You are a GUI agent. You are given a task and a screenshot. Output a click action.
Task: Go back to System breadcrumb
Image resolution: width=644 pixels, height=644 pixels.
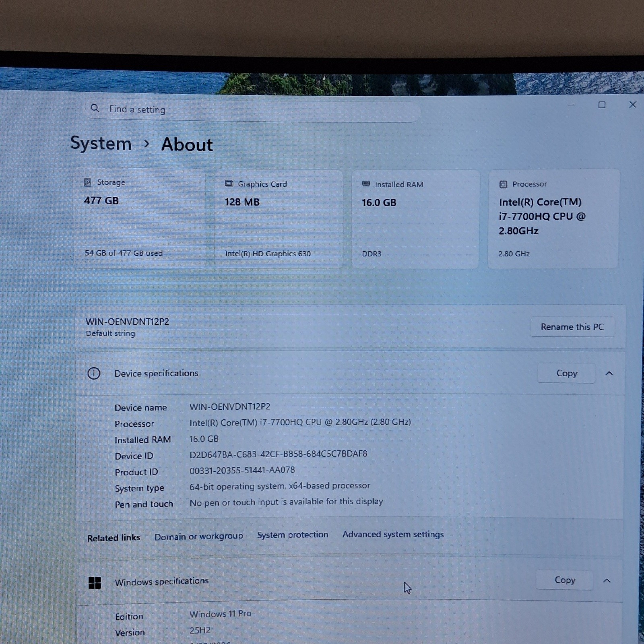pyautogui.click(x=101, y=143)
